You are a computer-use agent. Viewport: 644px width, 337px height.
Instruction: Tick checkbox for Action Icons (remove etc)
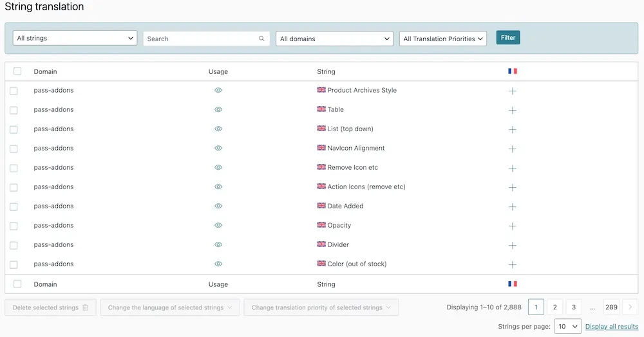14,187
